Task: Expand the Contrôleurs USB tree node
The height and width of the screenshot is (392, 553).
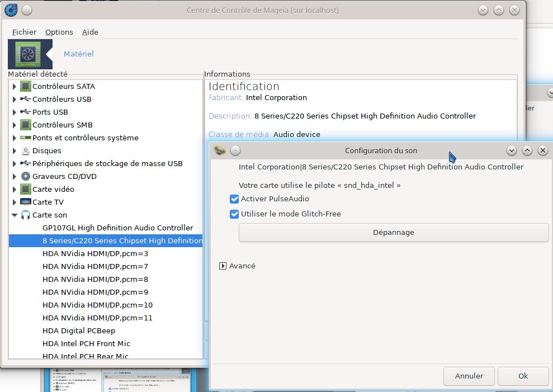Action: click(x=14, y=100)
